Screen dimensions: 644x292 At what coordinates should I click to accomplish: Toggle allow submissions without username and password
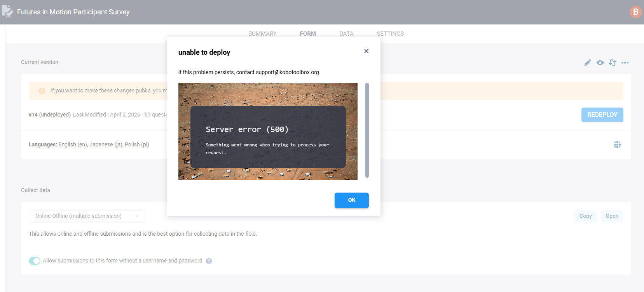click(x=35, y=261)
